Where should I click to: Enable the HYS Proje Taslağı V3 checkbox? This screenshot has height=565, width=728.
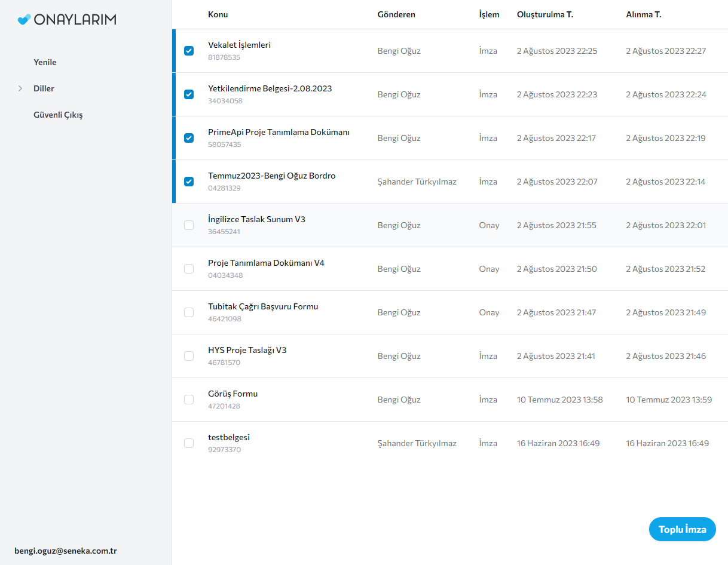[x=189, y=356]
